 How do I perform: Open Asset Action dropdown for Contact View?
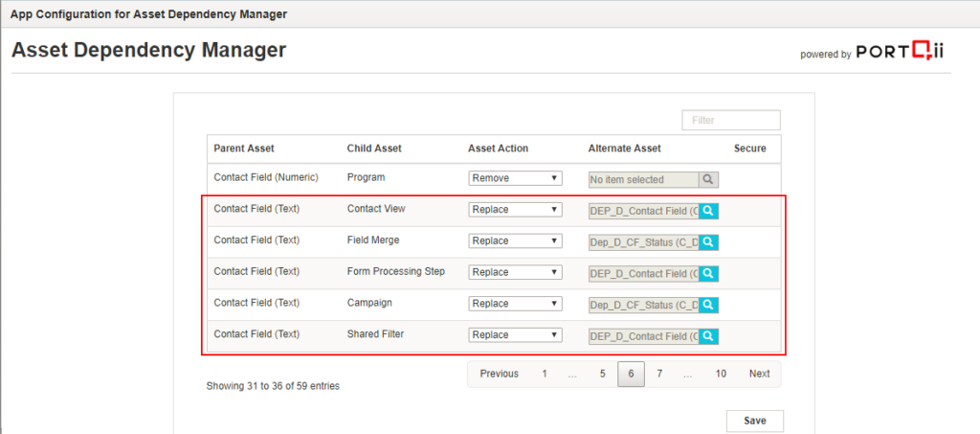coord(515,210)
